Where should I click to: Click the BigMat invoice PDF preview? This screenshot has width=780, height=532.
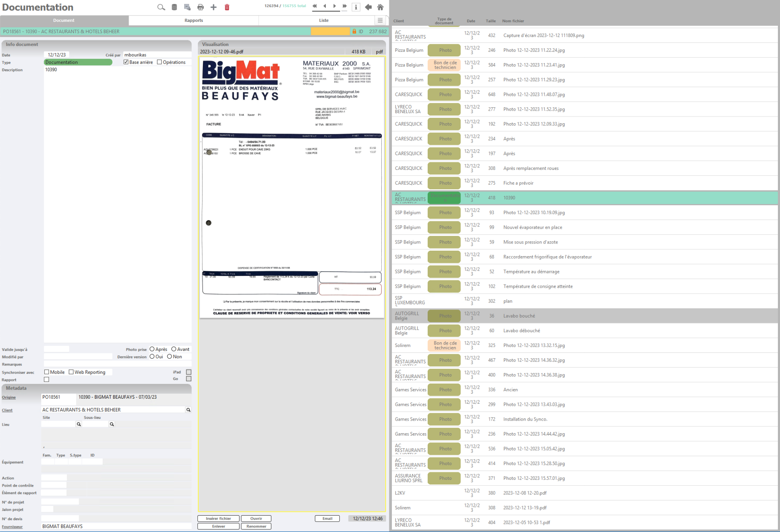click(x=292, y=188)
